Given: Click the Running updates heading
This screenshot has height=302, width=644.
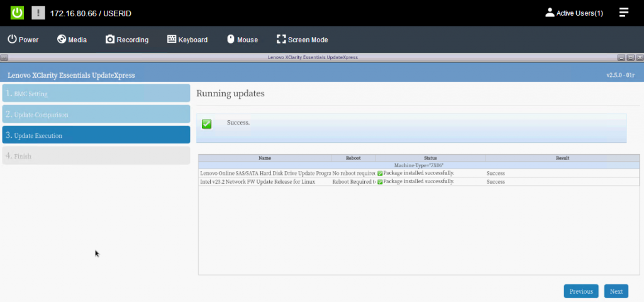Looking at the screenshot, I should (230, 93).
